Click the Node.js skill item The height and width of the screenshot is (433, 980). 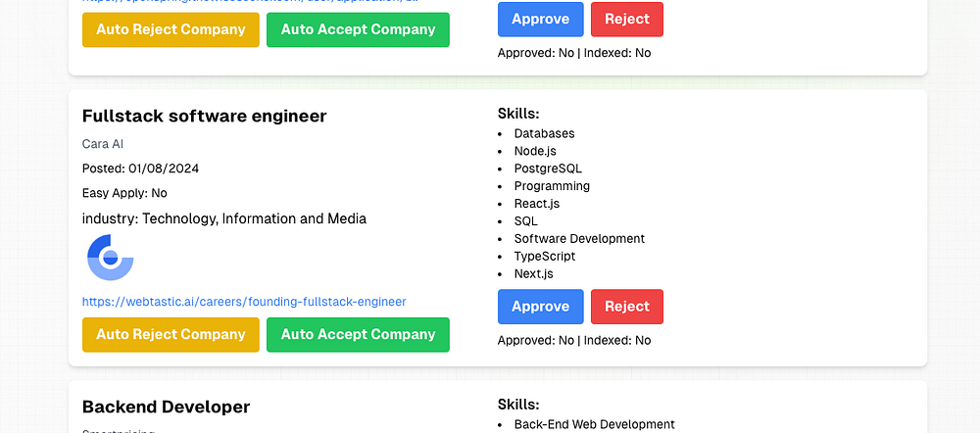[535, 151]
